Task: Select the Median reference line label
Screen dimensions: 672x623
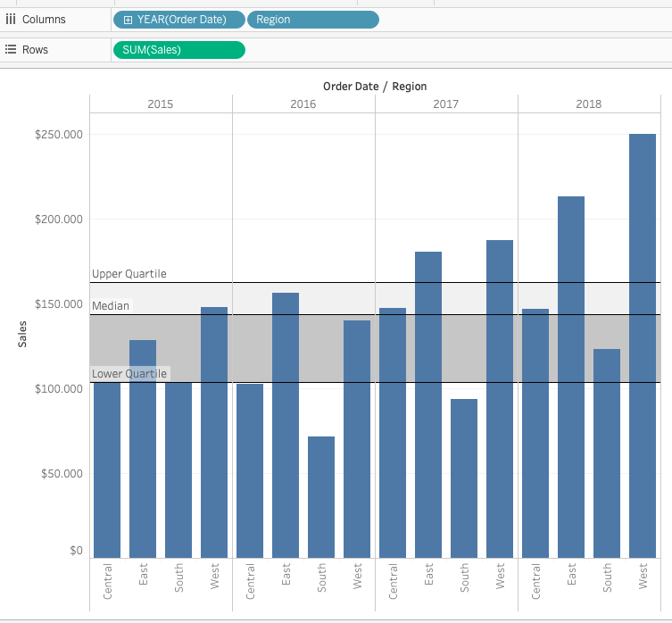Action: tap(111, 306)
